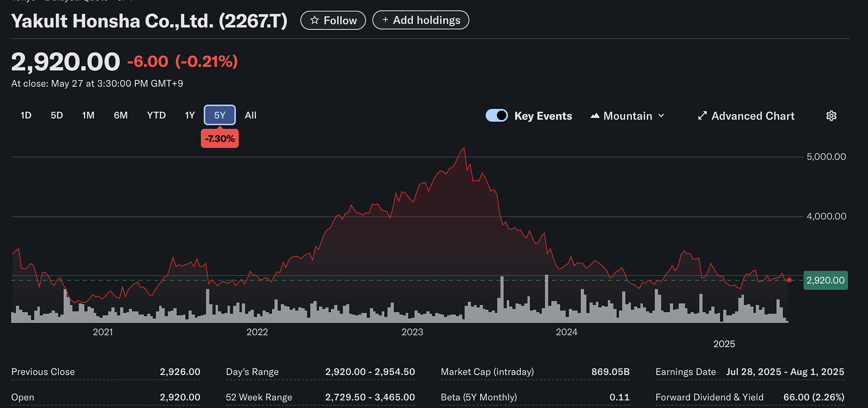The image size is (868, 408).
Task: Select the 5Y time range tab
Action: pyautogui.click(x=220, y=115)
